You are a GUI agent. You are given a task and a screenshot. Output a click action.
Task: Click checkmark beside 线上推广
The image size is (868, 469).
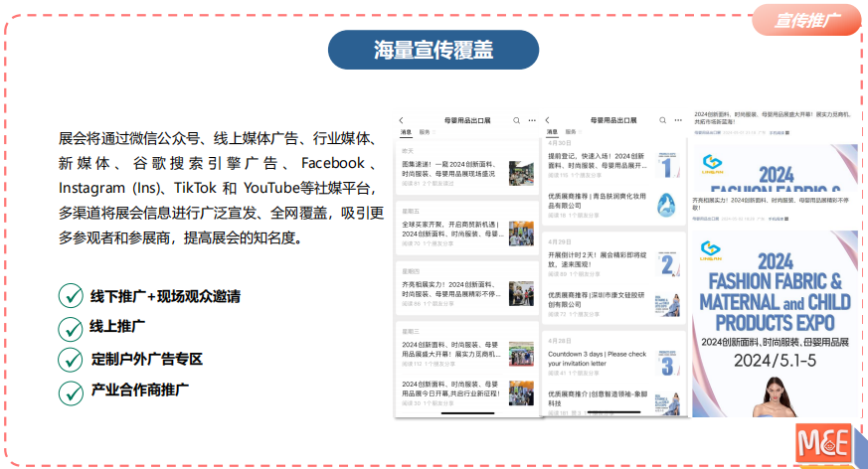(x=71, y=327)
